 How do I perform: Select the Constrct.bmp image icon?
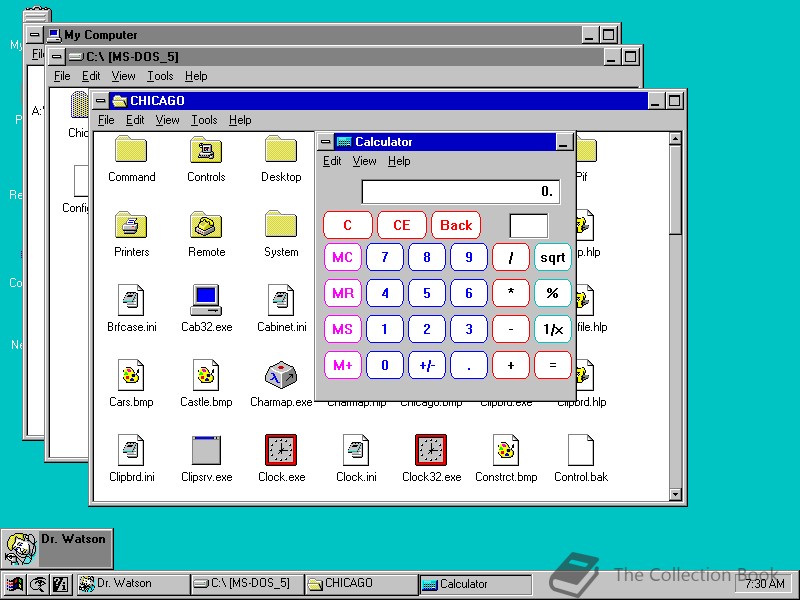(x=506, y=449)
